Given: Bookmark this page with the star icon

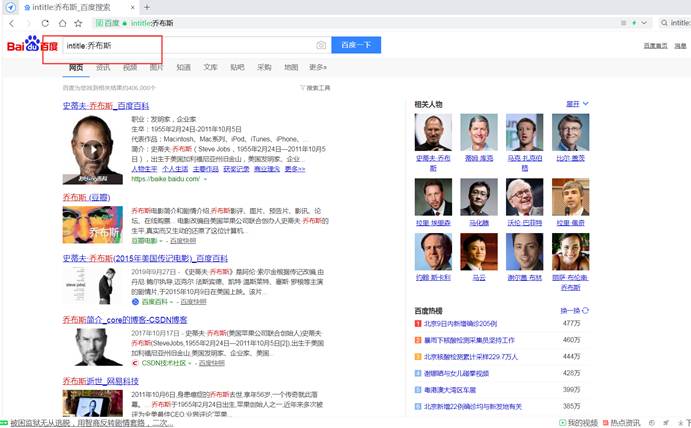Looking at the screenshot, I should click(78, 23).
